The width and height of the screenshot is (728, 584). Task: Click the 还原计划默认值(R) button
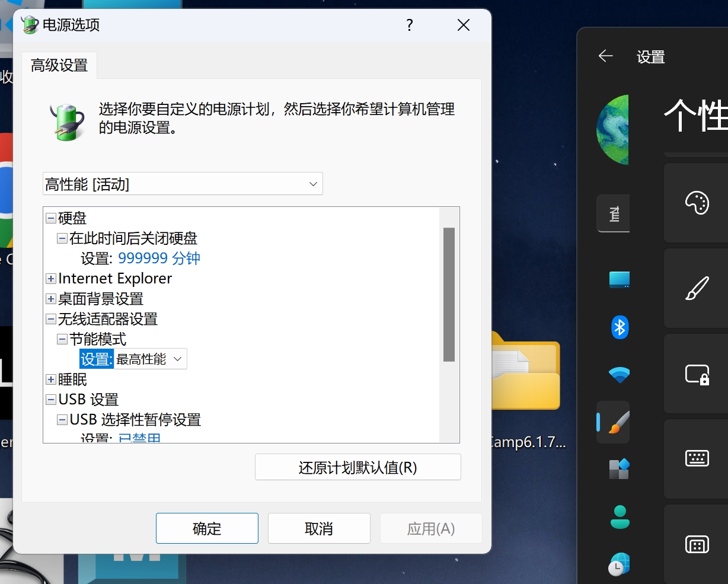click(357, 467)
